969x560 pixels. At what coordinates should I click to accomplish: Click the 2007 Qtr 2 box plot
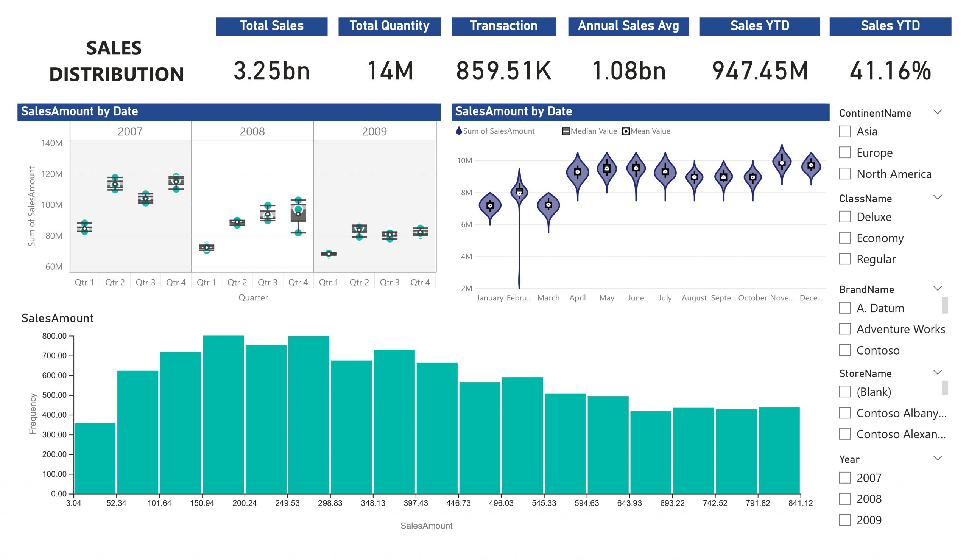(115, 184)
